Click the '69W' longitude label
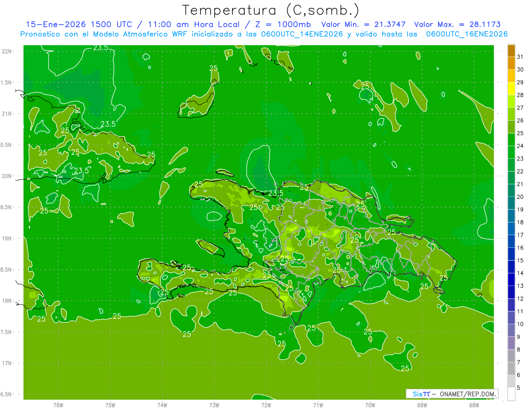 (x=422, y=405)
